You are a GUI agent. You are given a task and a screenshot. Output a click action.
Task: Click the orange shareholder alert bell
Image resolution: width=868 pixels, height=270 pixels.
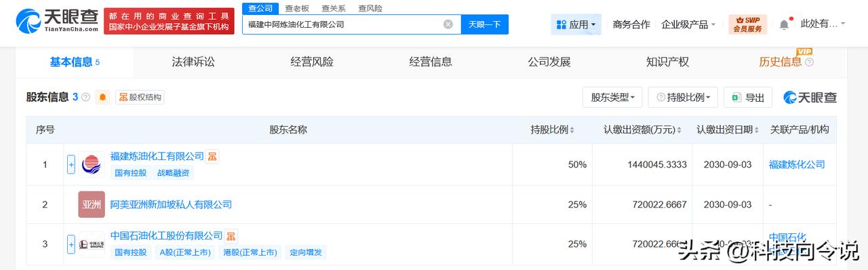coord(103,97)
